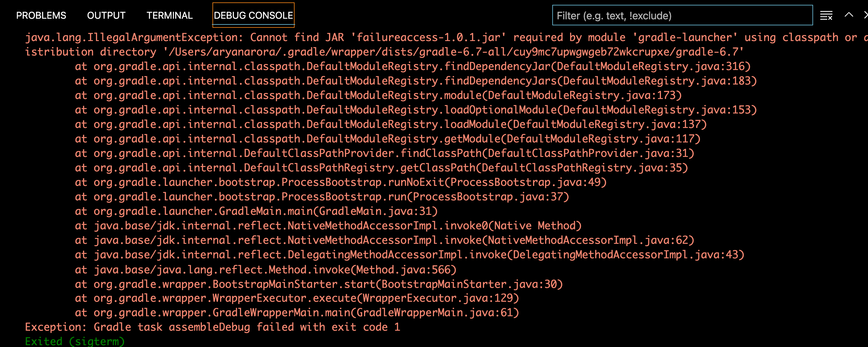This screenshot has height=347, width=868.
Task: Click inside the Filter text field
Action: (681, 15)
